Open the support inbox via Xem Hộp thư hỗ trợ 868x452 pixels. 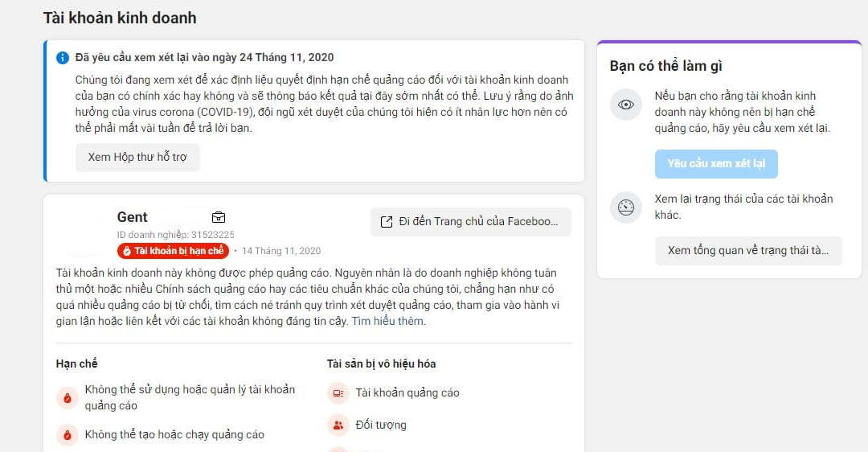pos(137,158)
